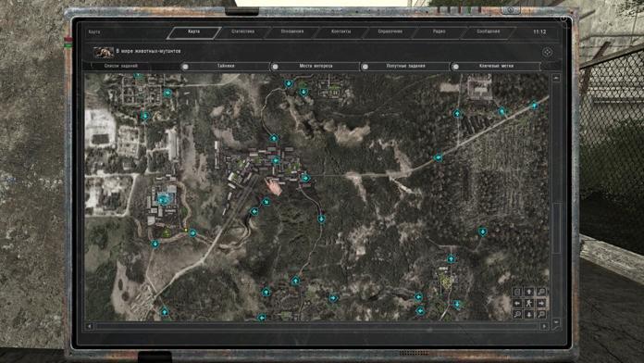Click the crosshair target icon beside quest title
Viewport: 644px width, 363px height.
click(x=547, y=52)
